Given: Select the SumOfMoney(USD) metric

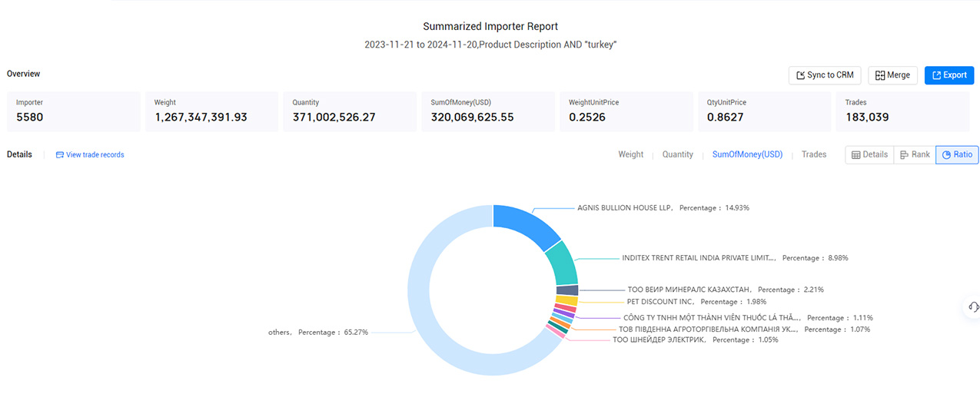Looking at the screenshot, I should point(747,154).
